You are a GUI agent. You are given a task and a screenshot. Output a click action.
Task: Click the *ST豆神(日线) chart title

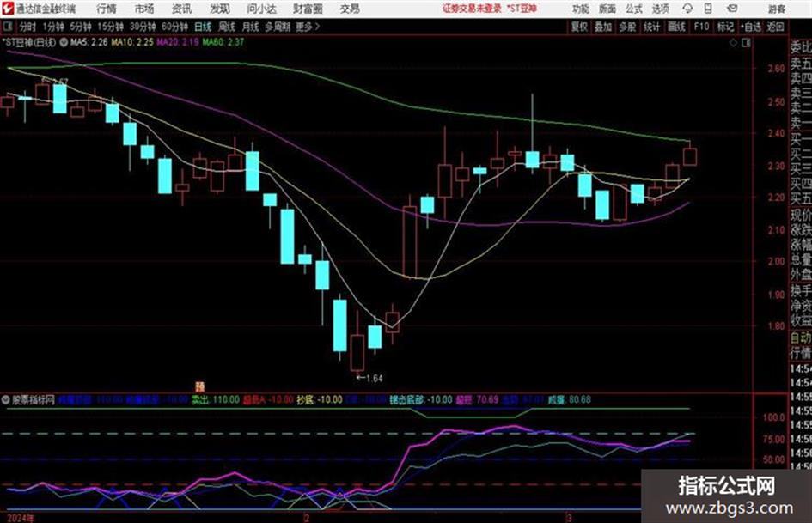coord(29,42)
